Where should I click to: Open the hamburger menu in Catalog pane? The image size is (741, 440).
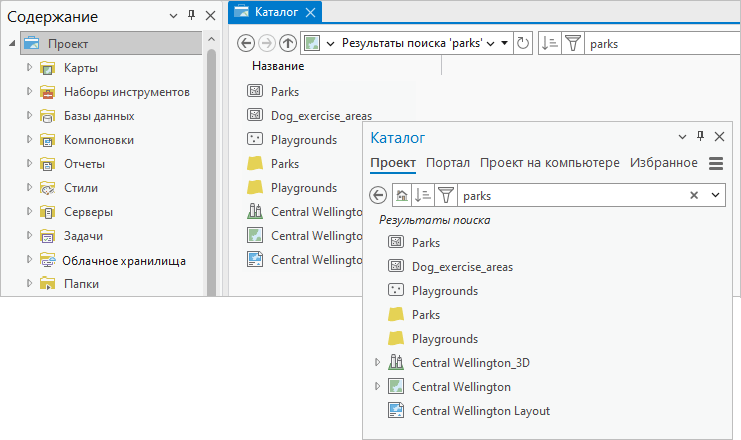coord(716,163)
